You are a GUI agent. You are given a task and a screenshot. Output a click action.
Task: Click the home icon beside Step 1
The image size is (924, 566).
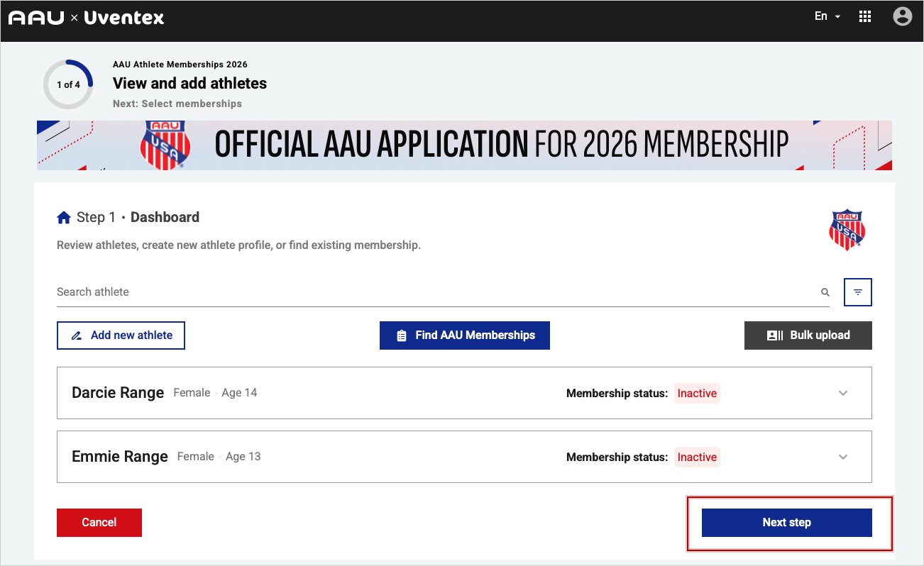(64, 218)
